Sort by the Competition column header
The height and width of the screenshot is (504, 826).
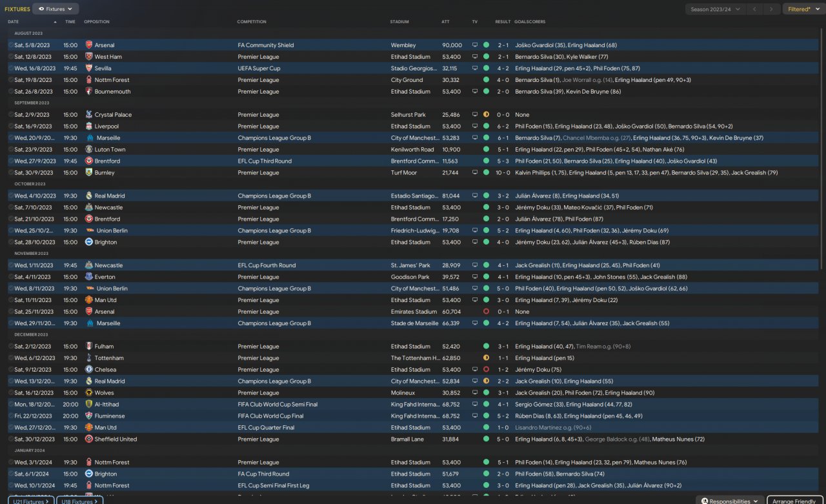[x=252, y=22]
